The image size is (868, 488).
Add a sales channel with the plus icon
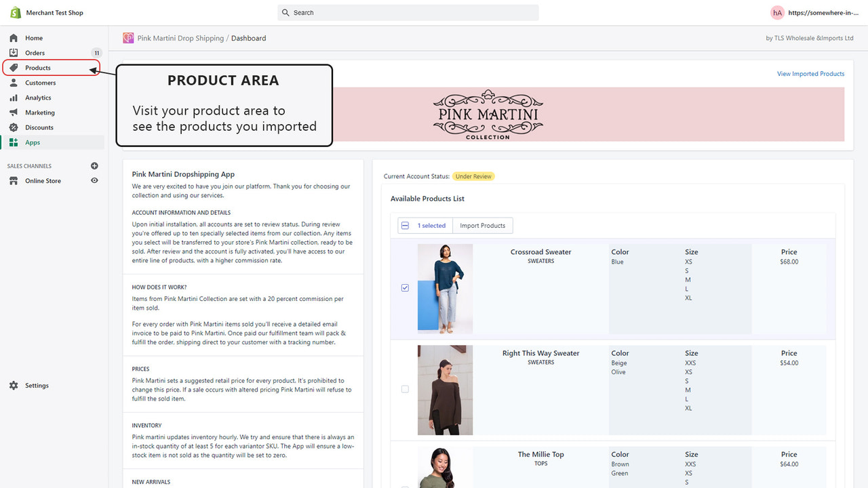click(x=94, y=165)
